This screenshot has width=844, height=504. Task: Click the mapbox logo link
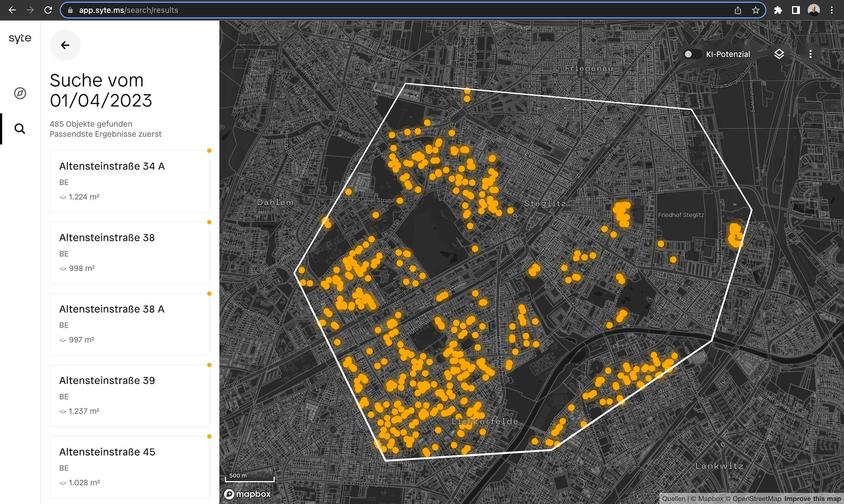[x=248, y=494]
